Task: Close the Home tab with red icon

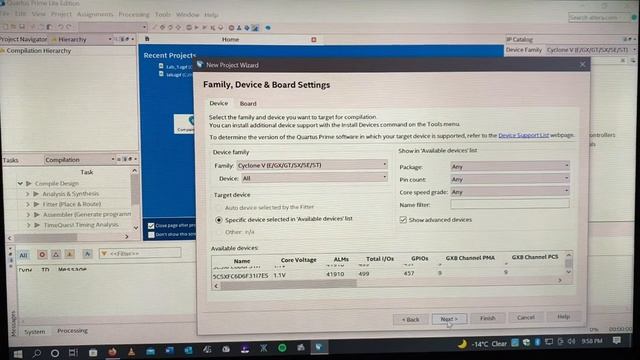Action: (313, 40)
